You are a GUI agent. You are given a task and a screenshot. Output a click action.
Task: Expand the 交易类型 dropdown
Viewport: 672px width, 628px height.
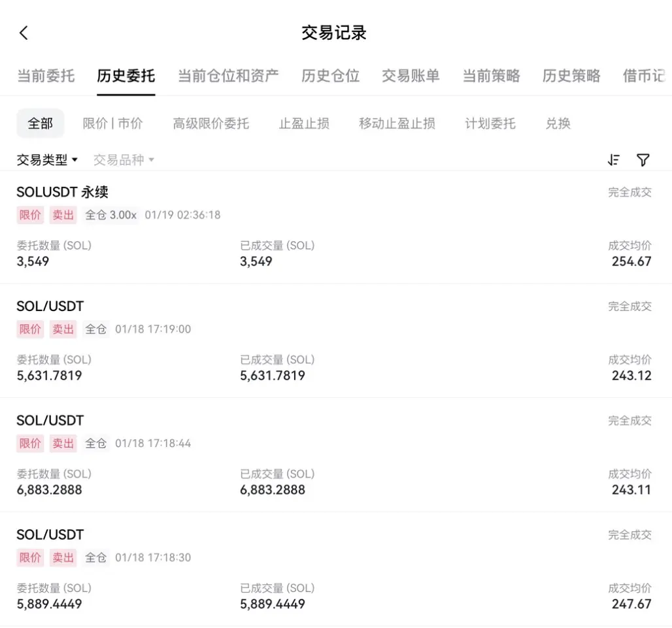pyautogui.click(x=47, y=160)
